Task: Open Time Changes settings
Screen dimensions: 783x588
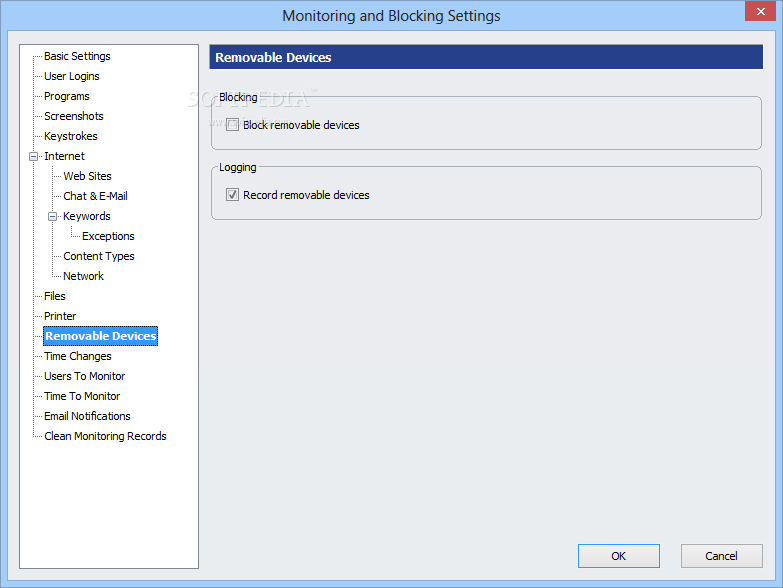Action: coord(78,356)
